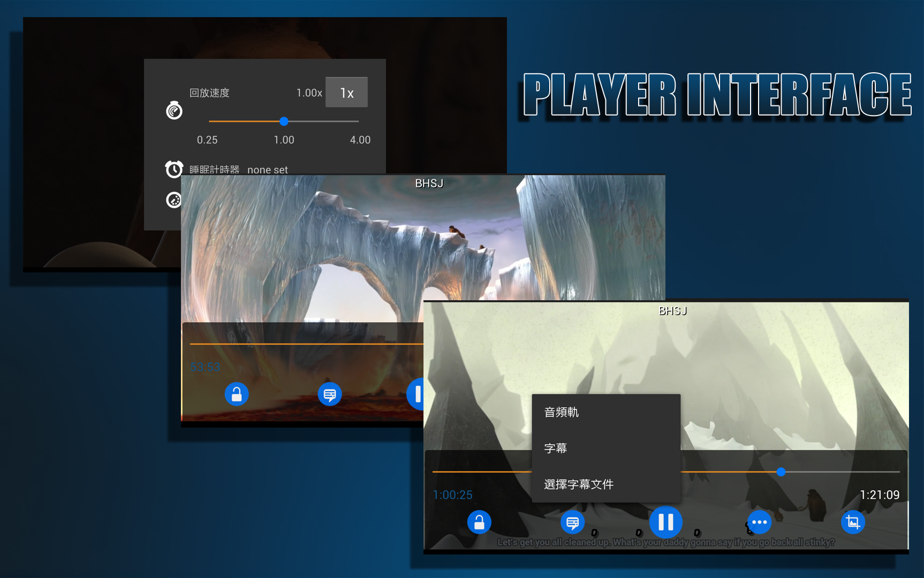
Task: Open the subtitles options in the front player
Action: [572, 522]
